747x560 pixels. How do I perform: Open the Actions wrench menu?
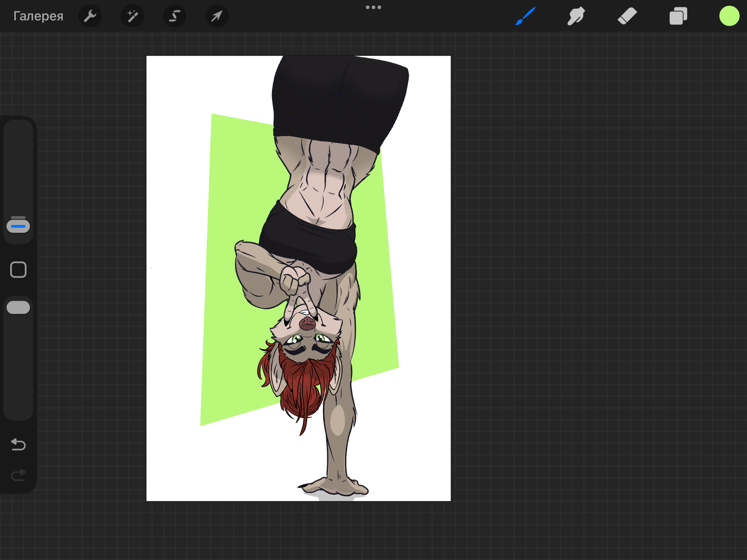tap(90, 16)
